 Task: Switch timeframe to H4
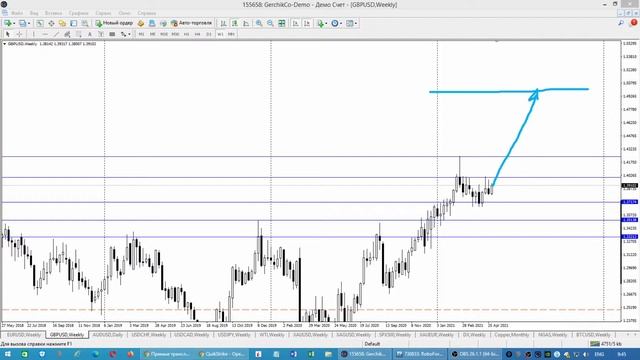click(x=198, y=34)
